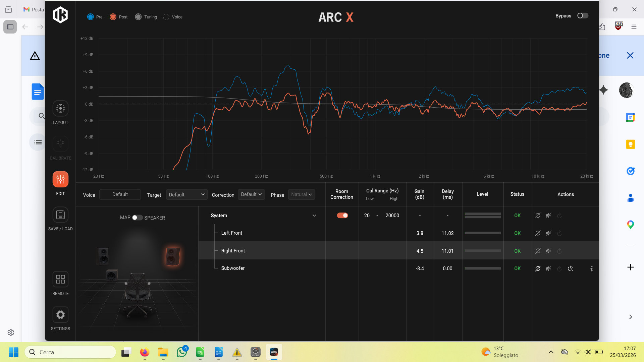Open the Target dropdown
Viewport: 644px width, 362px height.
point(186,195)
